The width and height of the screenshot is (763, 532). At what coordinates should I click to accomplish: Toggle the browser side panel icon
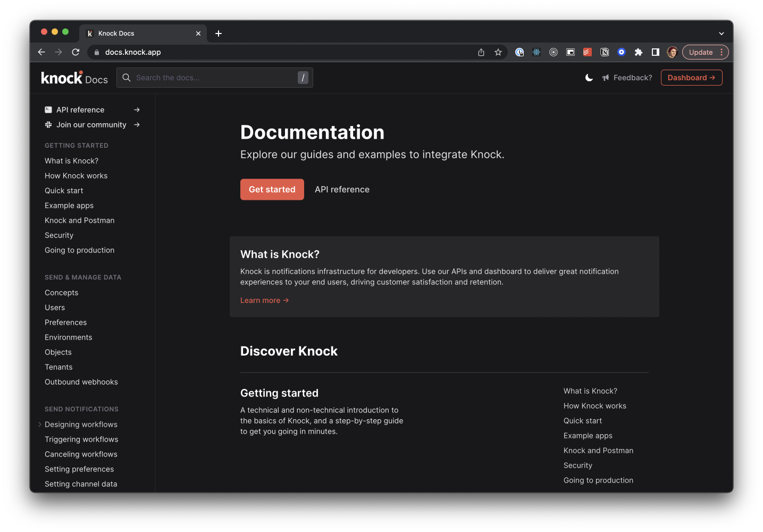tap(655, 52)
